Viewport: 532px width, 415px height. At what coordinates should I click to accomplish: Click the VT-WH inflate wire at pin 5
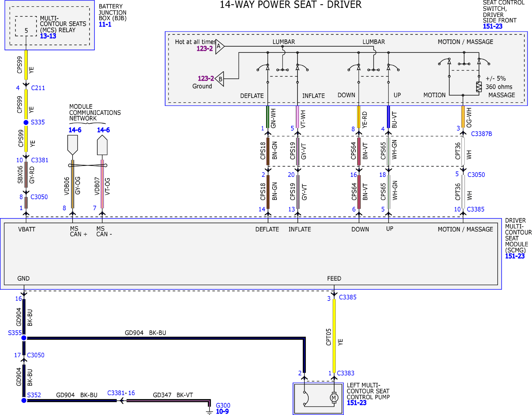297,117
